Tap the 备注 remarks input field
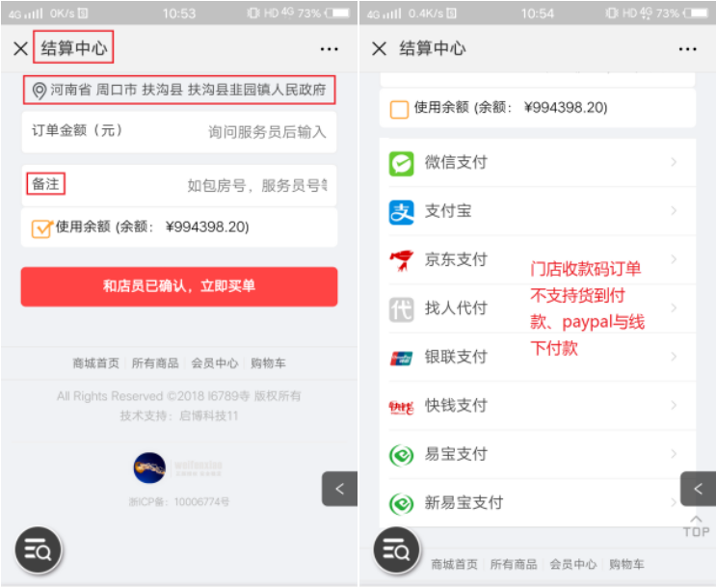The height and width of the screenshot is (588, 716). 256,185
